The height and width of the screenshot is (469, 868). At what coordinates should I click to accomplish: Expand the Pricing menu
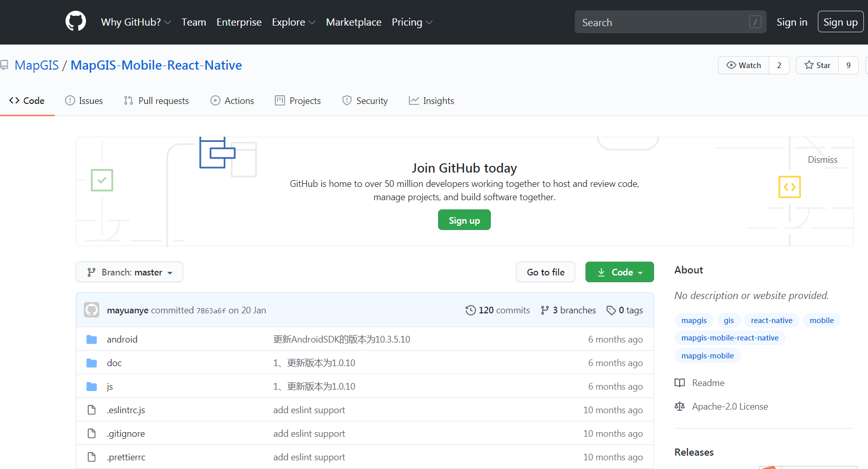click(412, 22)
